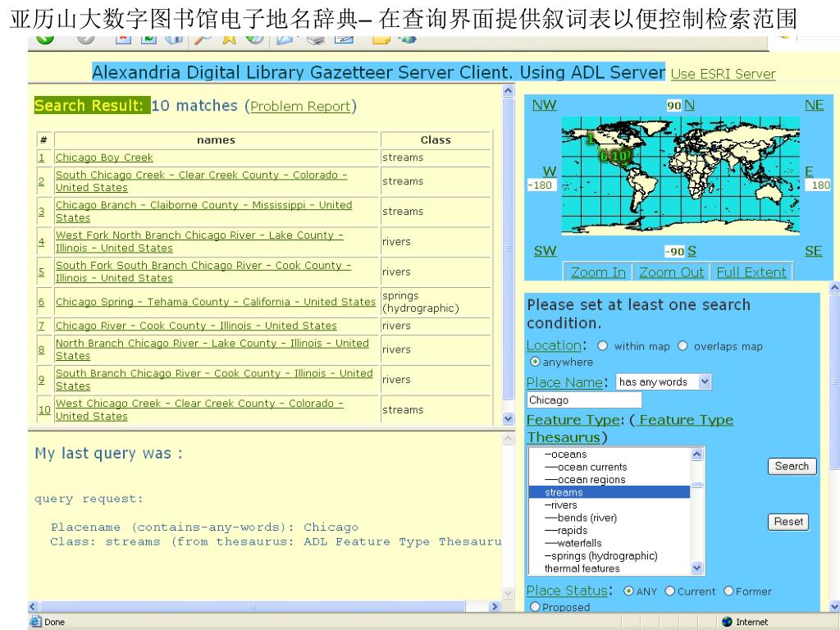Open the Feature Type Thesaurus link

tap(629, 428)
